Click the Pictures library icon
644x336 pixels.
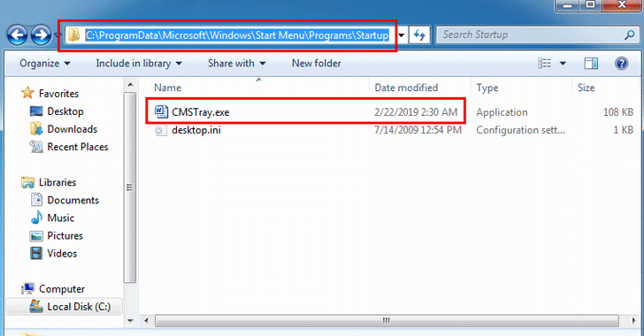coord(36,236)
